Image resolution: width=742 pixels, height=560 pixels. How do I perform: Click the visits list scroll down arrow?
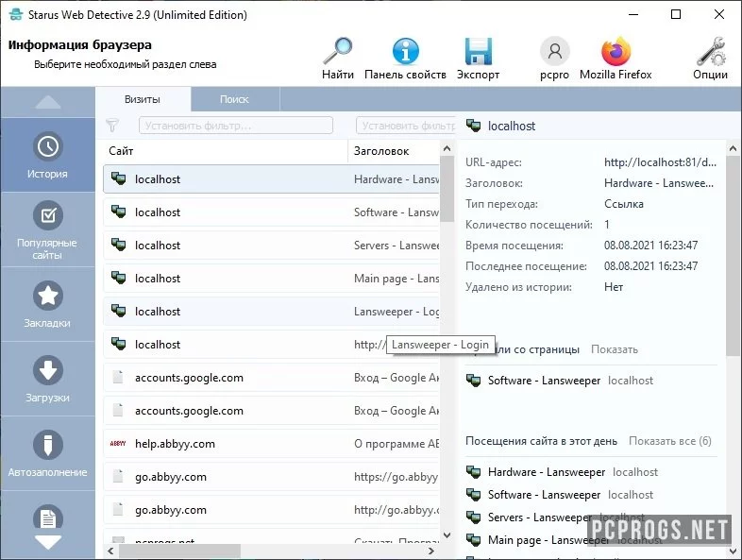pyautogui.click(x=447, y=535)
